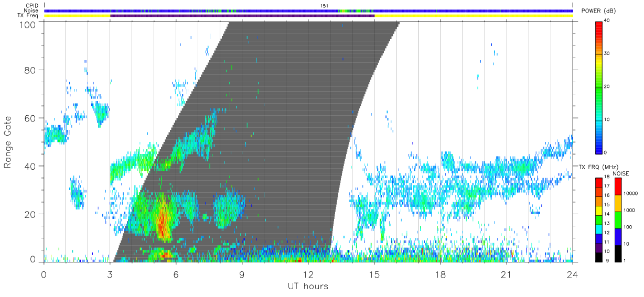This screenshot has width=644, height=297.
Task: Click the black segment of NOISE colorbar
Action: coord(618,254)
